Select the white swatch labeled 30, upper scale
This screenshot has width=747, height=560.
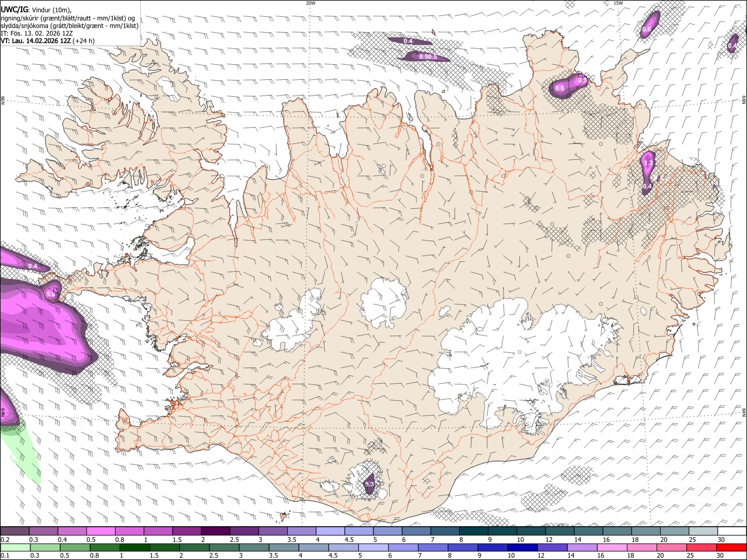tap(732, 531)
